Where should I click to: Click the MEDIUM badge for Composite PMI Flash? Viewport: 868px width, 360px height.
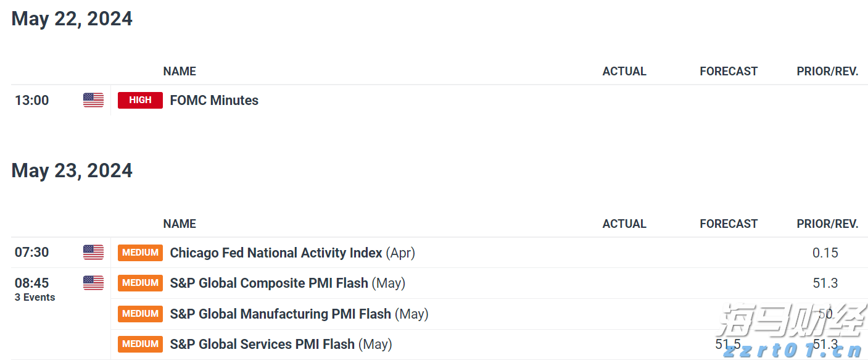(140, 283)
